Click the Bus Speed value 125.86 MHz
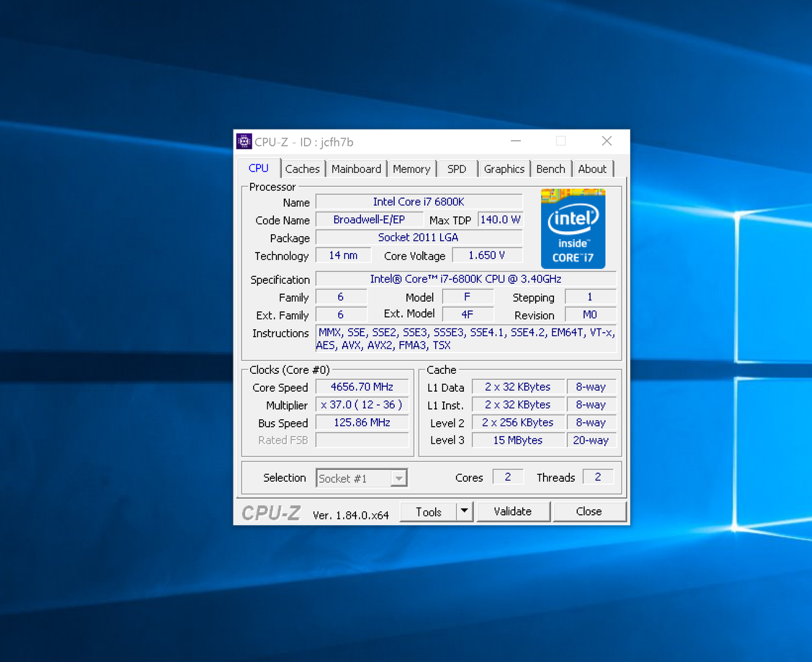 [362, 422]
